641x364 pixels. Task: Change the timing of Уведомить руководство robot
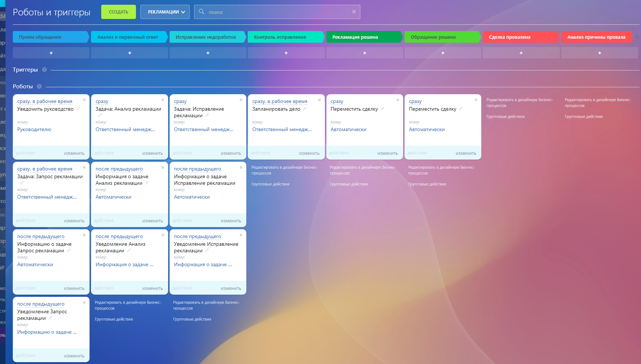tap(45, 101)
